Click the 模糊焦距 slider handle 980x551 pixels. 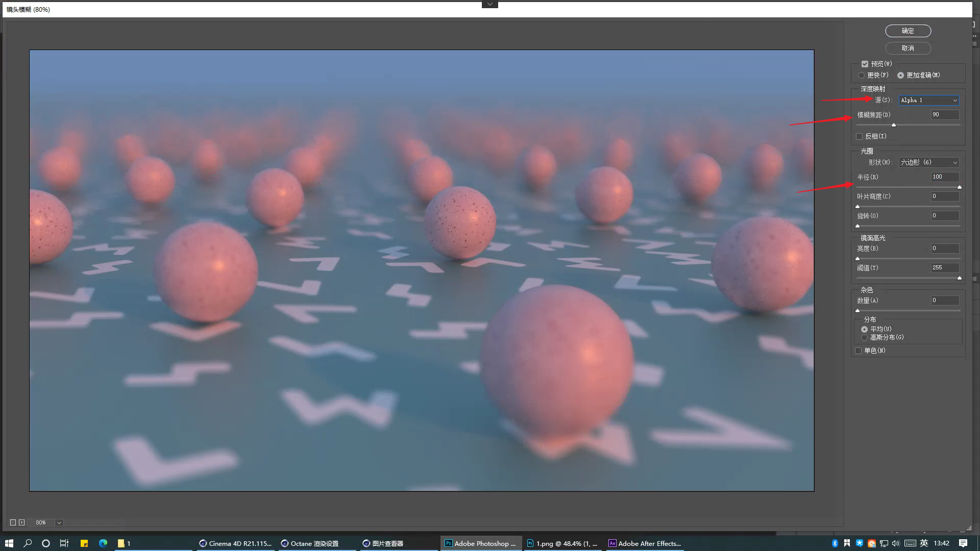[x=894, y=125]
